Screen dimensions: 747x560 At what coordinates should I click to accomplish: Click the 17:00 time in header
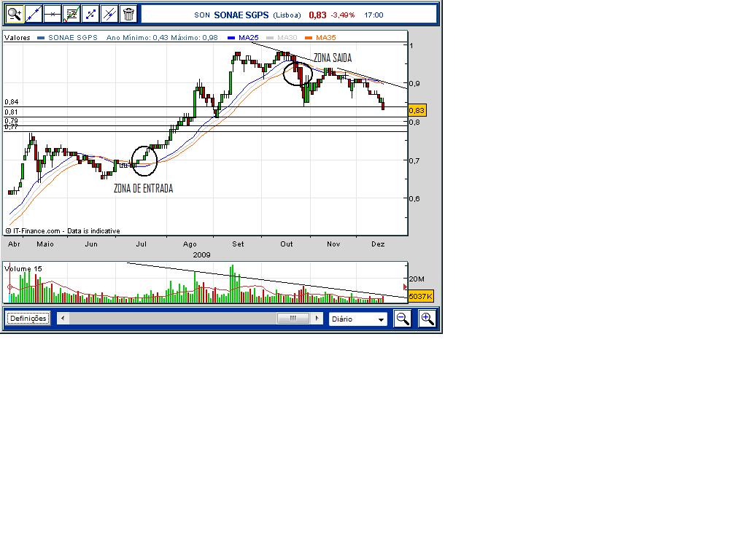point(373,15)
